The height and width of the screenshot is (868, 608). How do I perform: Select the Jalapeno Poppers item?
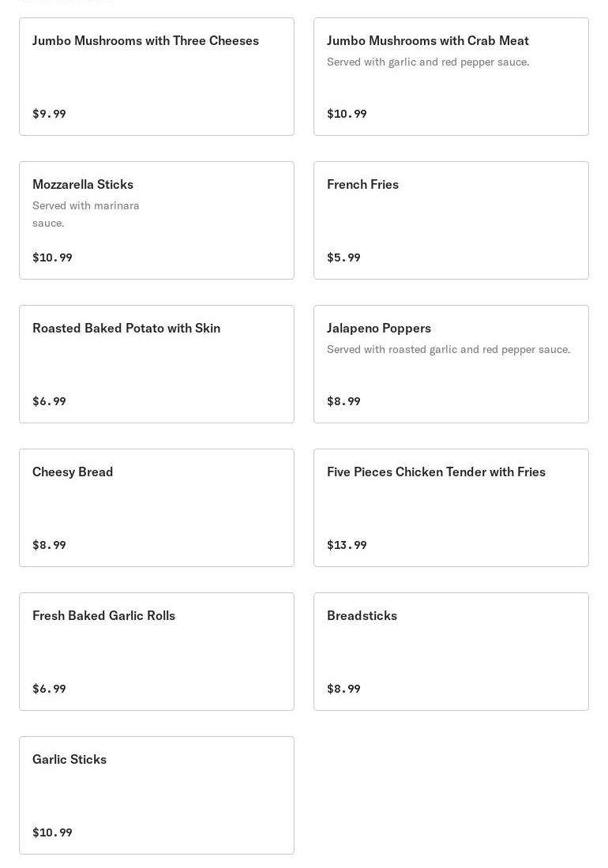[451, 364]
